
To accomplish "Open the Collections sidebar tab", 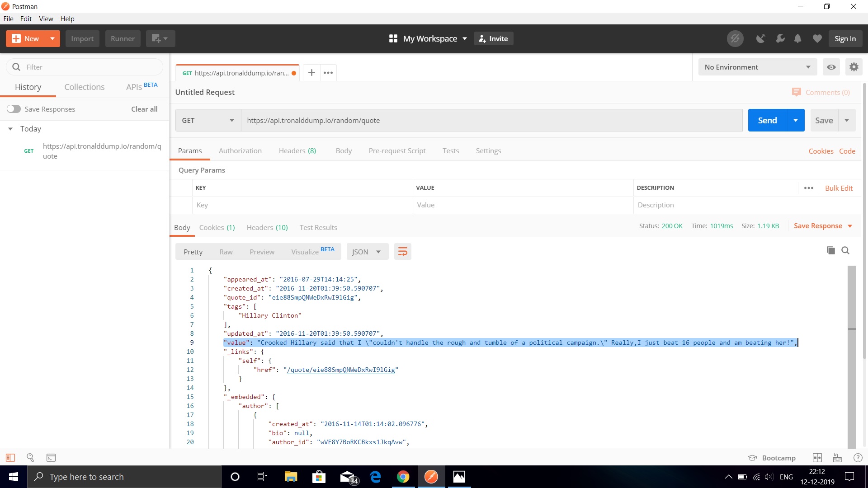I will 84,87.
